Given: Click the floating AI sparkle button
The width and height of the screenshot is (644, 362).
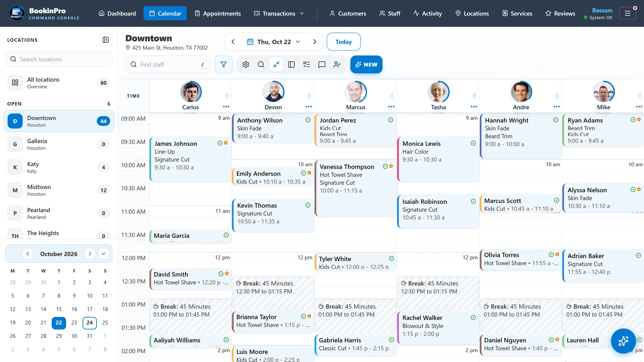Looking at the screenshot, I should [x=623, y=341].
